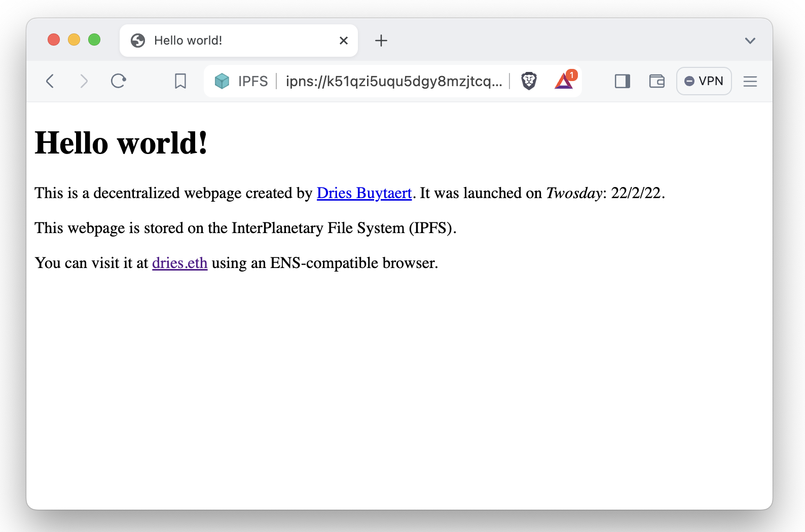Select the Hello world! tab
Viewport: 805px width, 532px height.
click(x=239, y=41)
